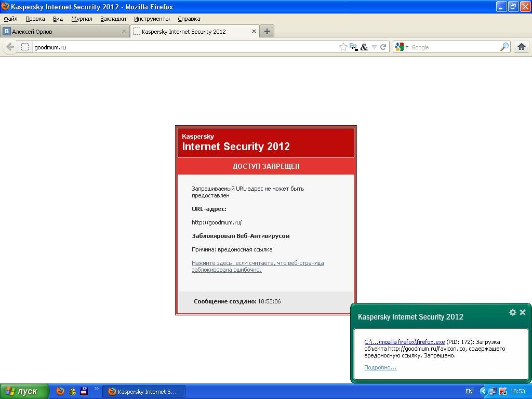Open the пуск Start menu

(24, 392)
